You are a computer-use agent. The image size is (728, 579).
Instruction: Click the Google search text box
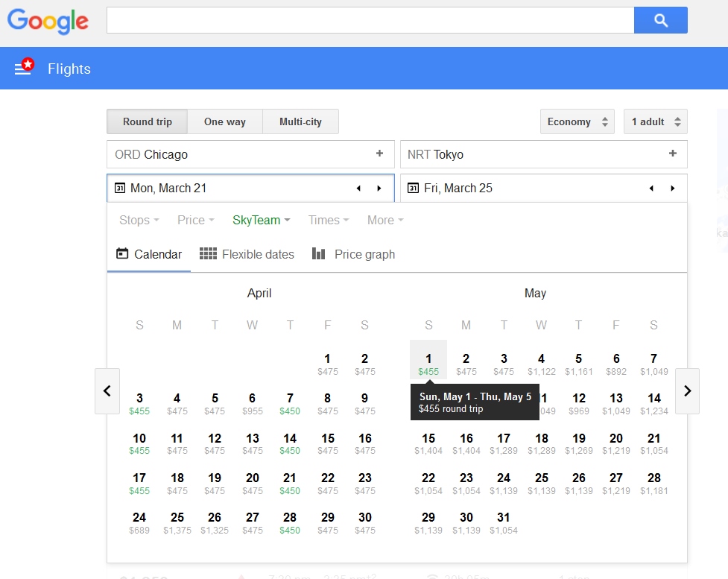click(x=370, y=21)
